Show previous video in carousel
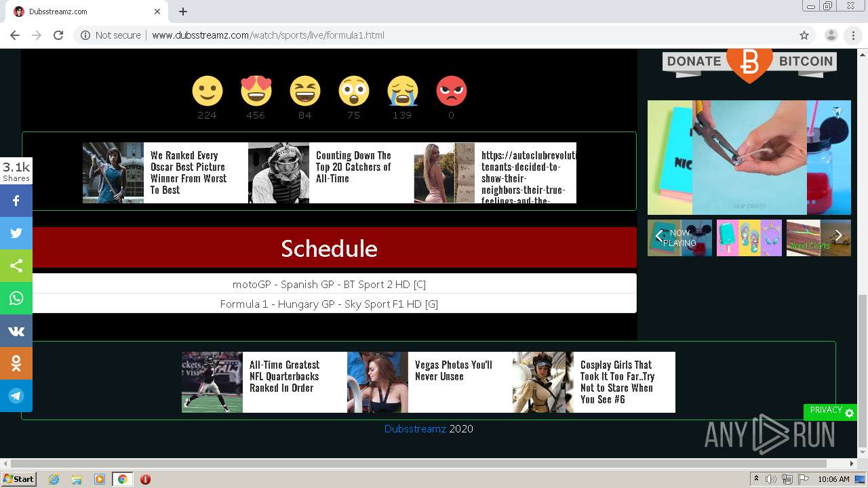 pos(658,236)
